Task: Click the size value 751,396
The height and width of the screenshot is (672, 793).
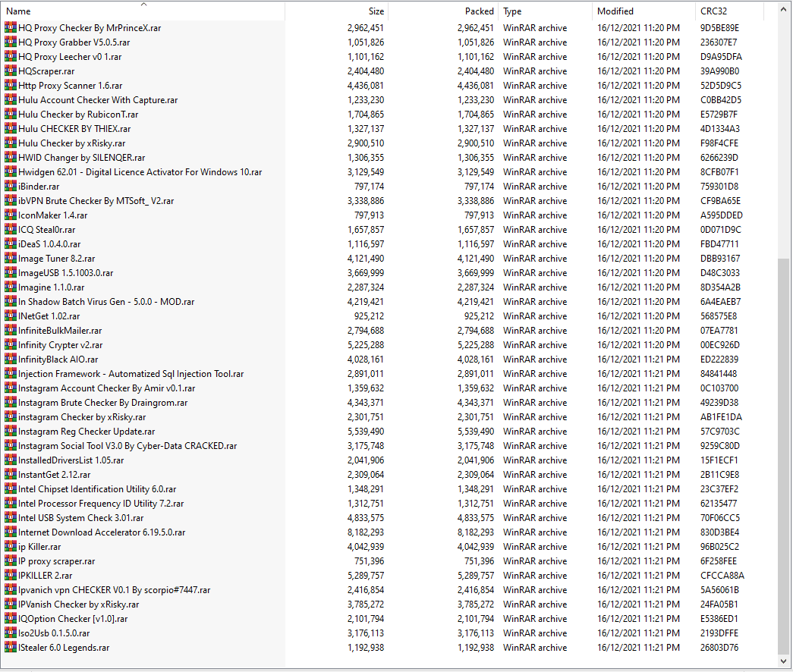Action: [x=370, y=561]
